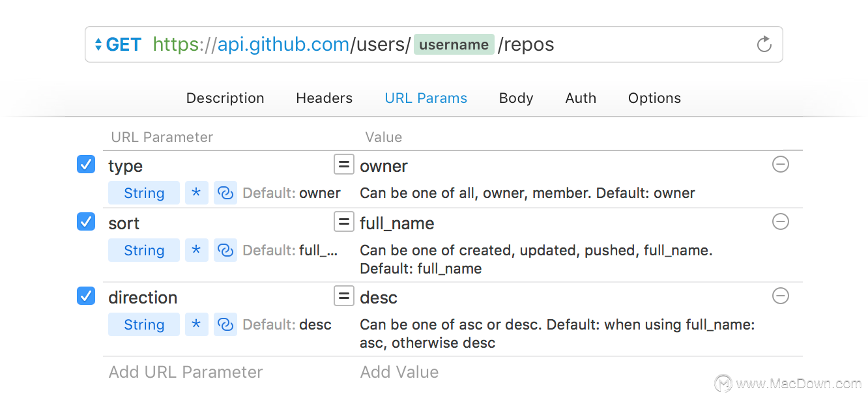Open String type selector for direction parameter
This screenshot has width=868, height=396.
click(x=143, y=325)
